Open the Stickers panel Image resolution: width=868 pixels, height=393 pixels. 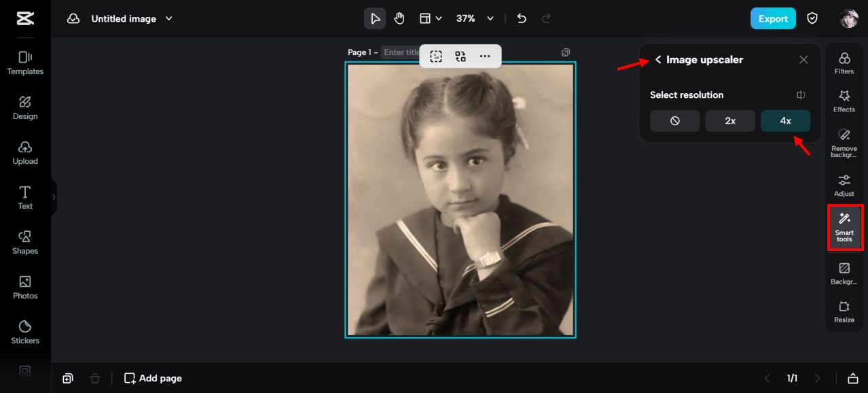(x=25, y=332)
